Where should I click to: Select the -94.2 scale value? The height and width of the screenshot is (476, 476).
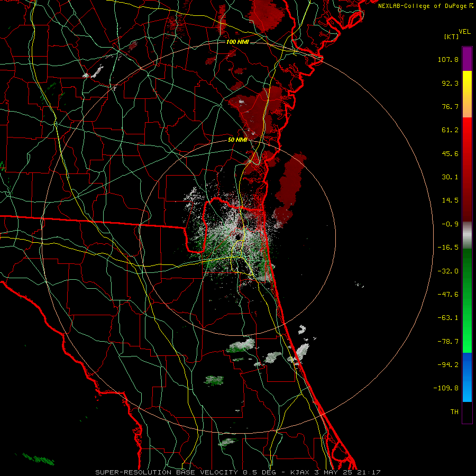coord(448,364)
